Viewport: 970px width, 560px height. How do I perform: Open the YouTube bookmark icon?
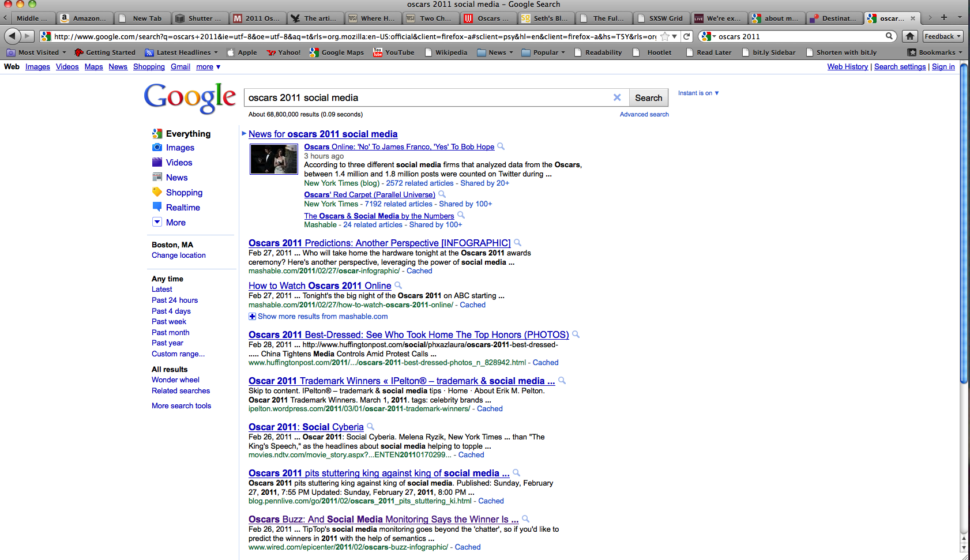(x=378, y=52)
